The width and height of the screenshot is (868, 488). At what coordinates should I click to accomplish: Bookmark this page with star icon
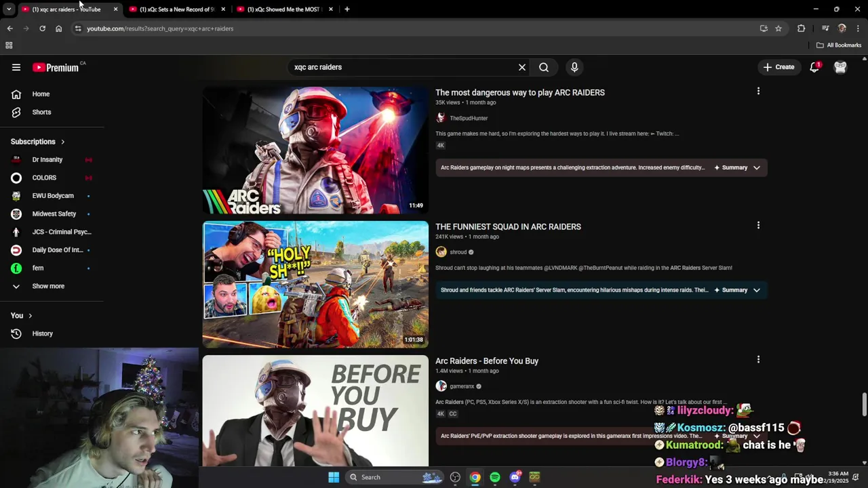(x=778, y=28)
